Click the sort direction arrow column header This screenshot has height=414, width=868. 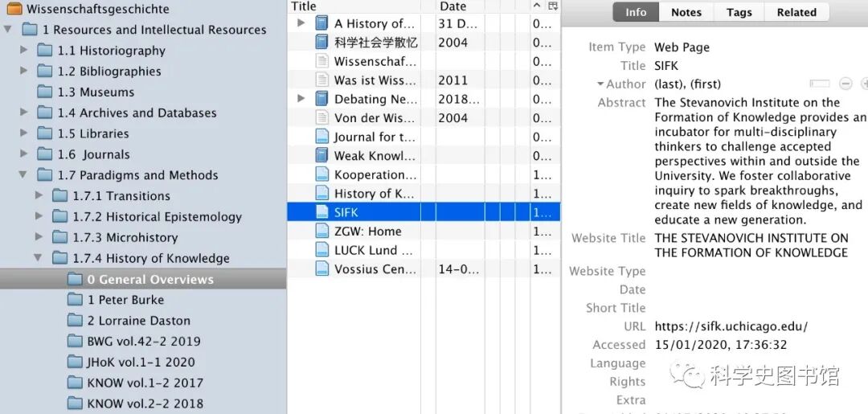click(x=537, y=6)
